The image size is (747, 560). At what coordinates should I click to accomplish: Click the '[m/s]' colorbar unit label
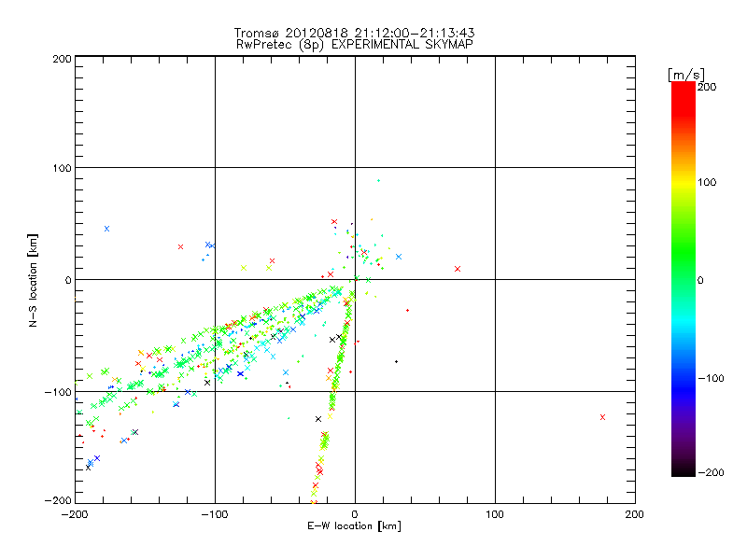[686, 75]
